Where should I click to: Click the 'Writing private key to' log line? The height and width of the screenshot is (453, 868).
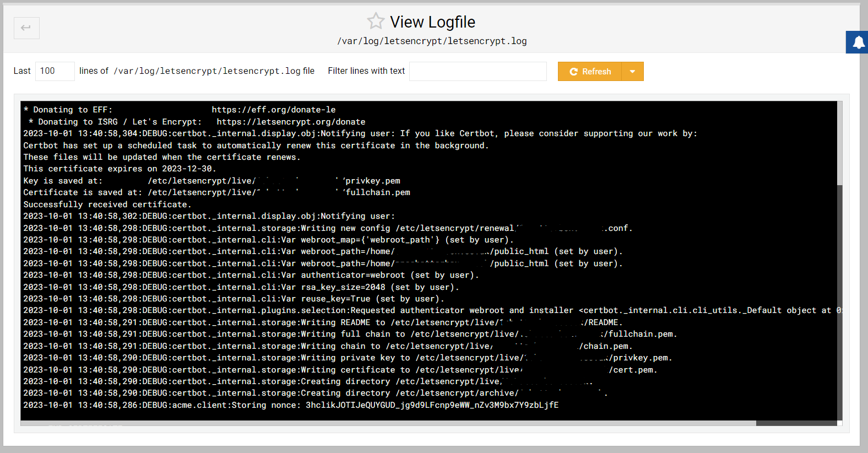coord(348,358)
